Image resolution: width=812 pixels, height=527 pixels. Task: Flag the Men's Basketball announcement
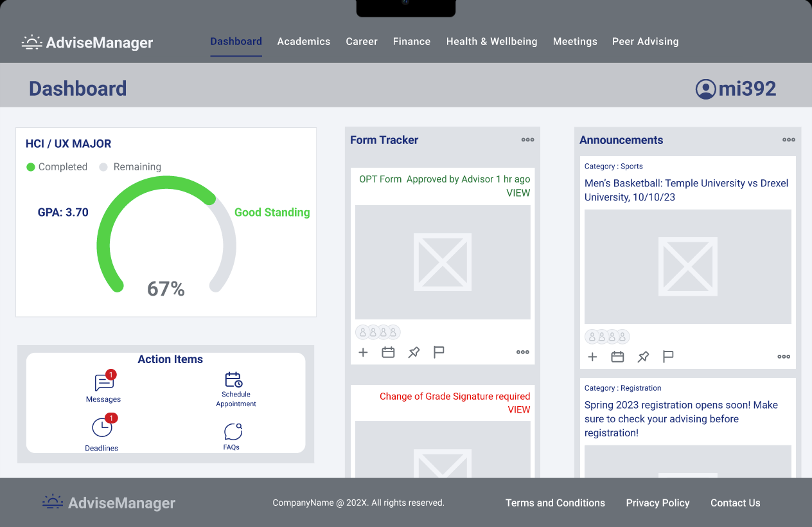668,357
